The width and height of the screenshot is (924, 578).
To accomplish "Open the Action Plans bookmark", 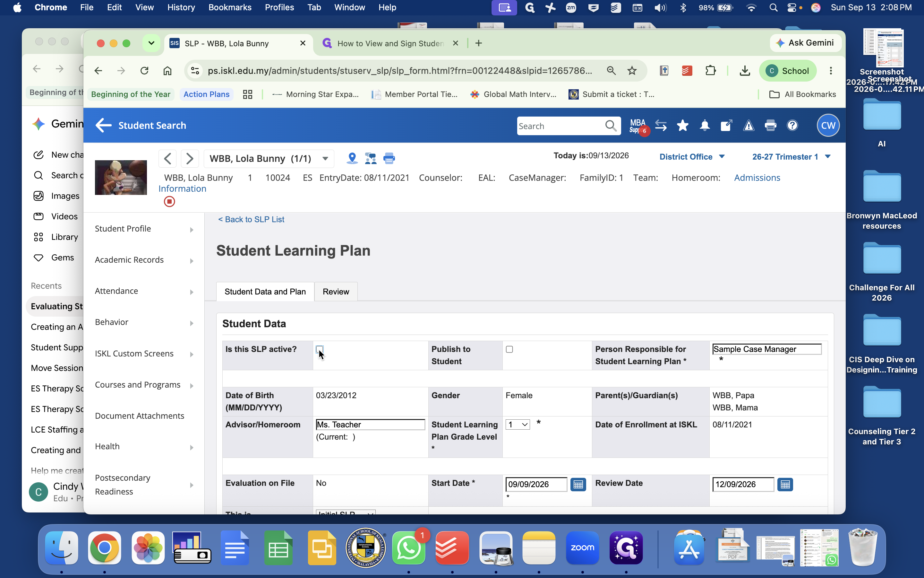I will coord(207,94).
